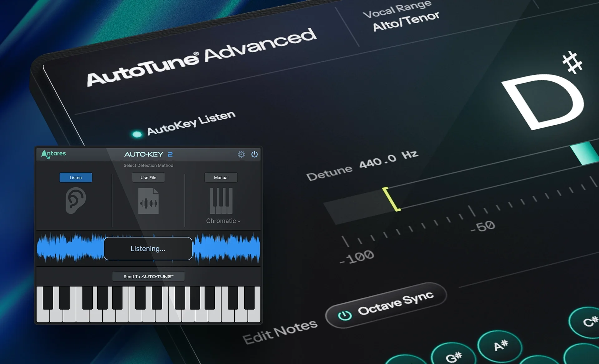Click the Antares logo
This screenshot has height=364, width=599.
[54, 154]
